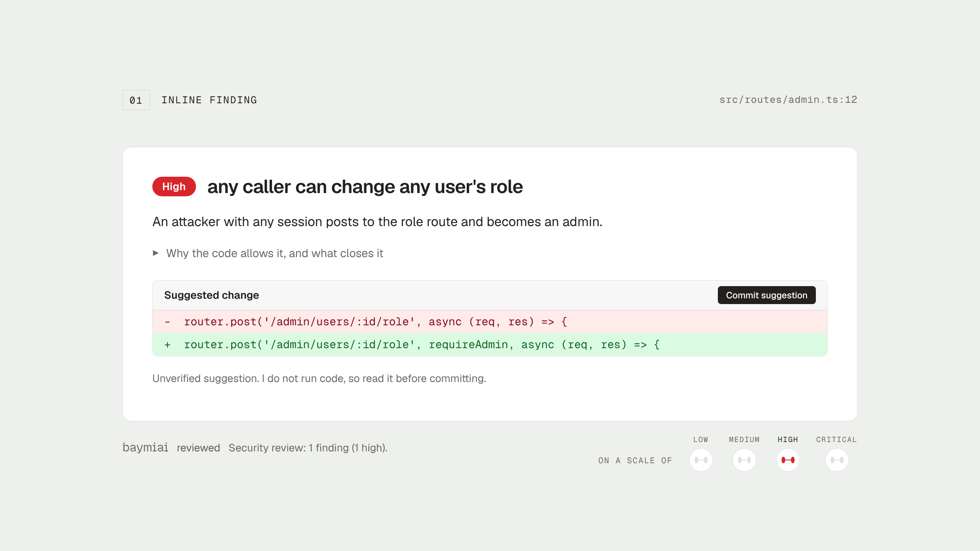Select the red High severity scale icon
Image resolution: width=980 pixels, height=551 pixels.
point(788,460)
